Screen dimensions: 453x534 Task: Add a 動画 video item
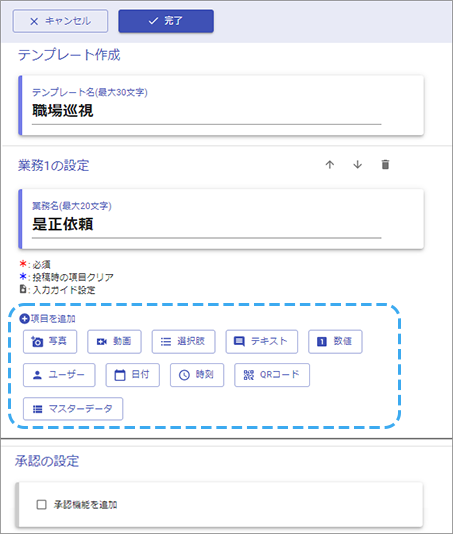(114, 342)
